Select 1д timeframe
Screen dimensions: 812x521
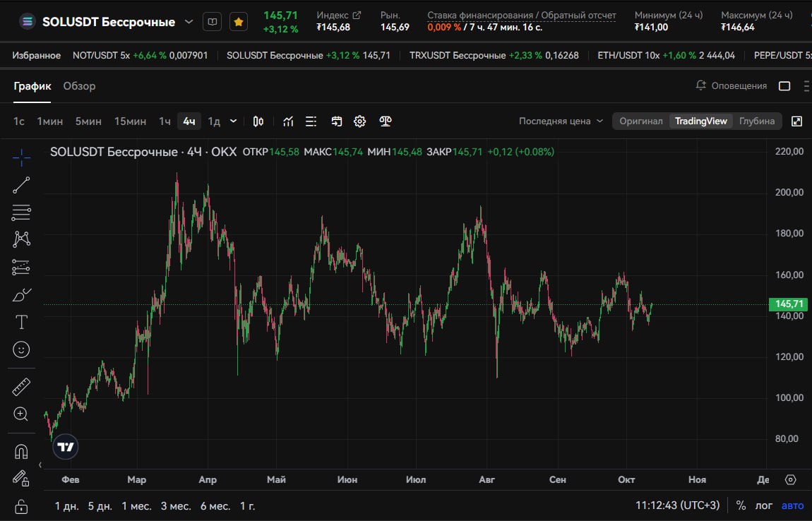click(x=214, y=121)
